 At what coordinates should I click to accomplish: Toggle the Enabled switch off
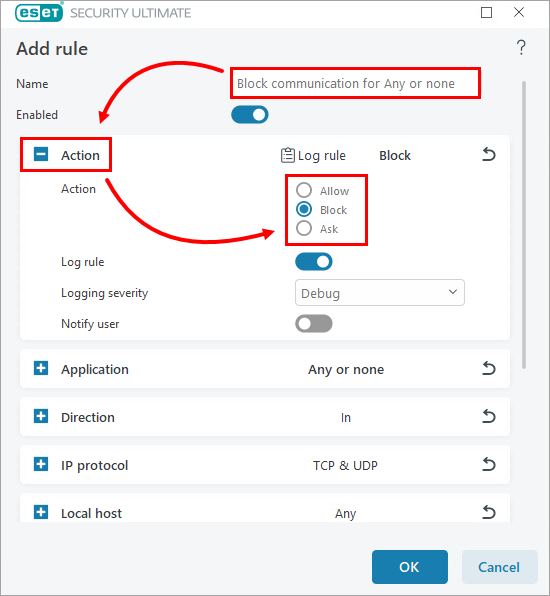pyautogui.click(x=250, y=115)
